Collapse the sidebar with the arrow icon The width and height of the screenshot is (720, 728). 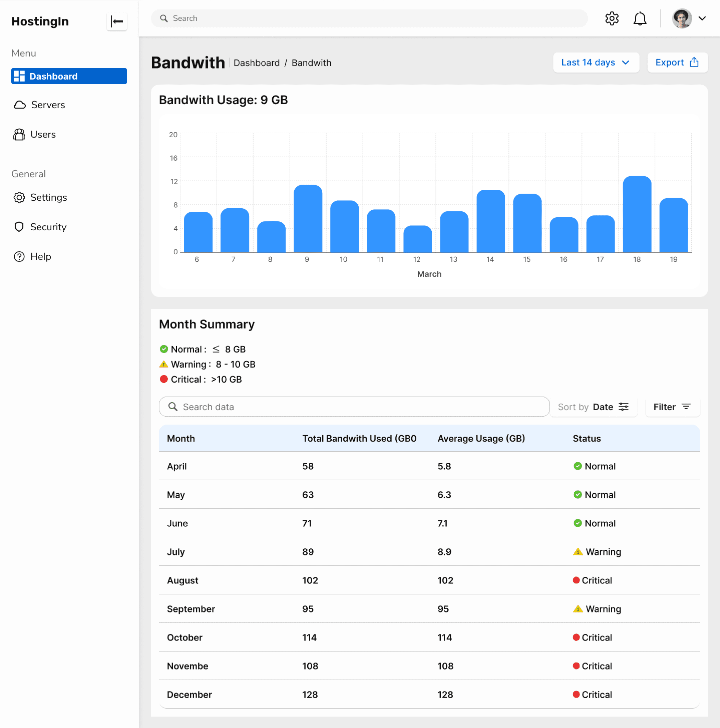tap(117, 21)
